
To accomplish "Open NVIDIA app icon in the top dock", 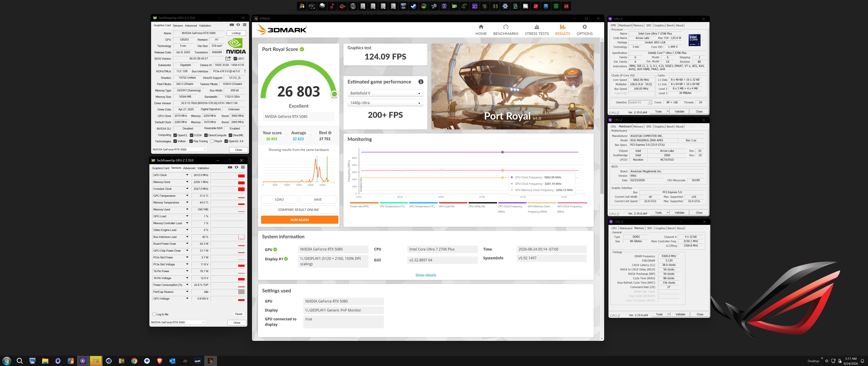I will (x=464, y=6).
